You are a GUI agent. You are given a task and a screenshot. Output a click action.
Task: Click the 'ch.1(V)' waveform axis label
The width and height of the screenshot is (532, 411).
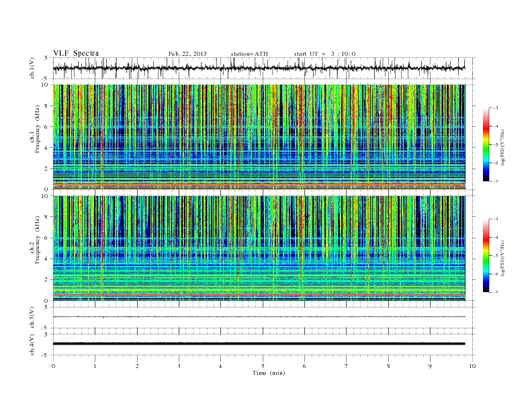click(x=32, y=68)
